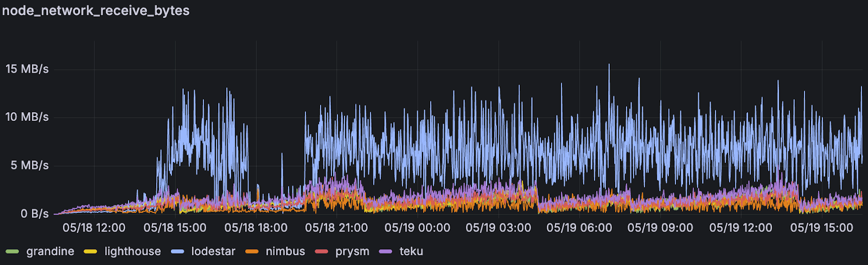Image resolution: width=868 pixels, height=265 pixels.
Task: Toggle the prysm series label in legend
Action: 352,251
